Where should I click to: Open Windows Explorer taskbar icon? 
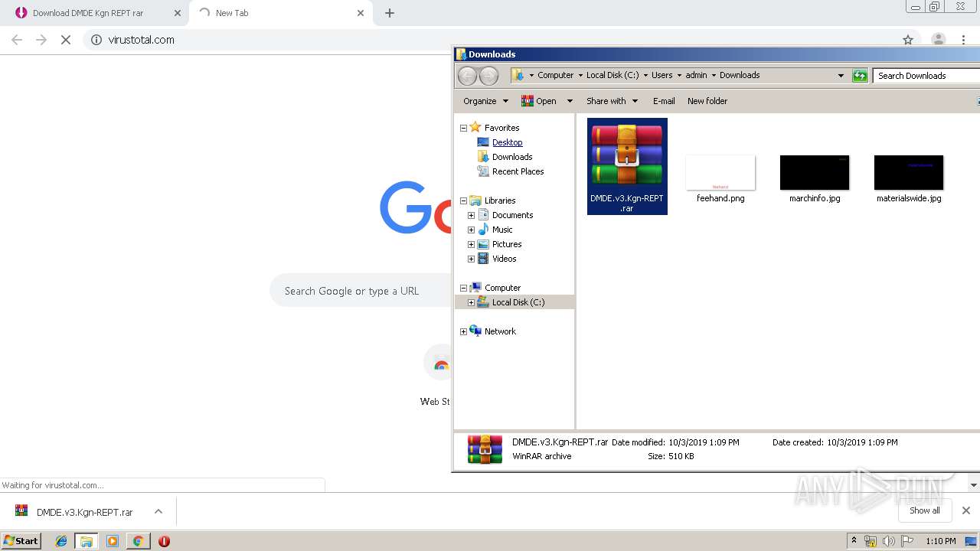pyautogui.click(x=87, y=541)
